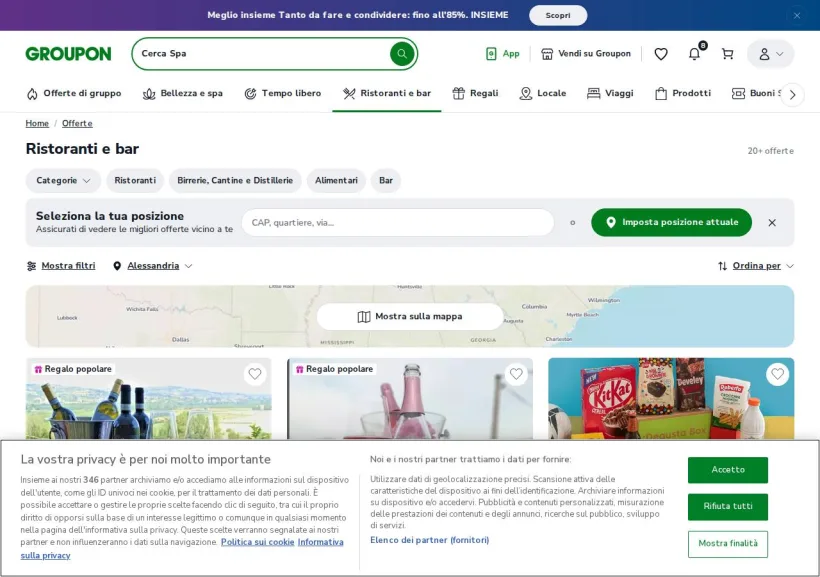Click Mostra sulla mappa button

[410, 316]
